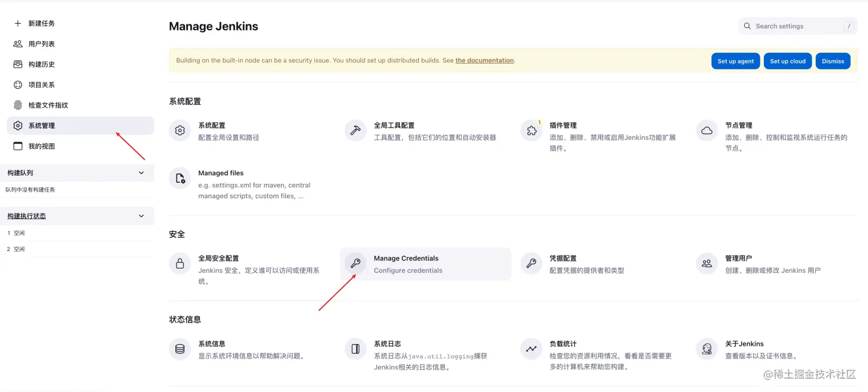Image resolution: width=868 pixels, height=392 pixels.
Task: Open 管理用户 title
Action: pos(739,258)
